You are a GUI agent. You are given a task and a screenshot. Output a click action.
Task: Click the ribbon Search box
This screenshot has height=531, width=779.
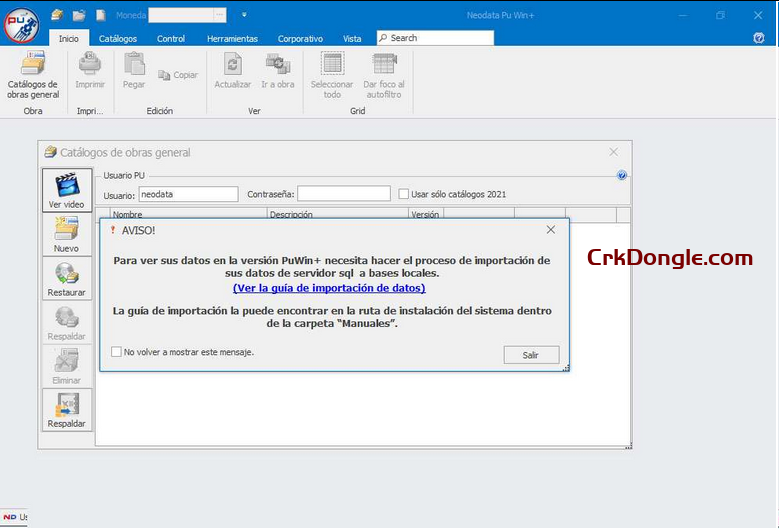(x=436, y=38)
